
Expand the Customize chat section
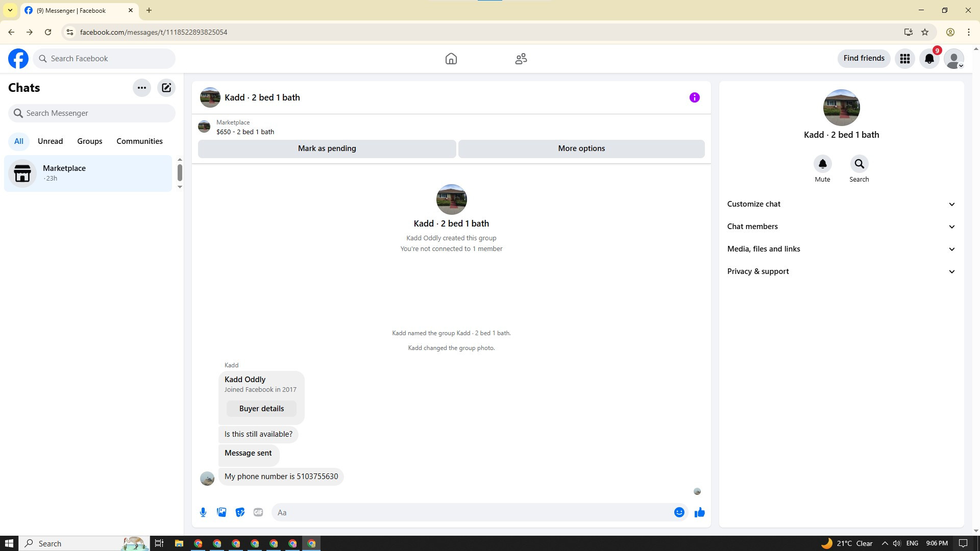(841, 204)
